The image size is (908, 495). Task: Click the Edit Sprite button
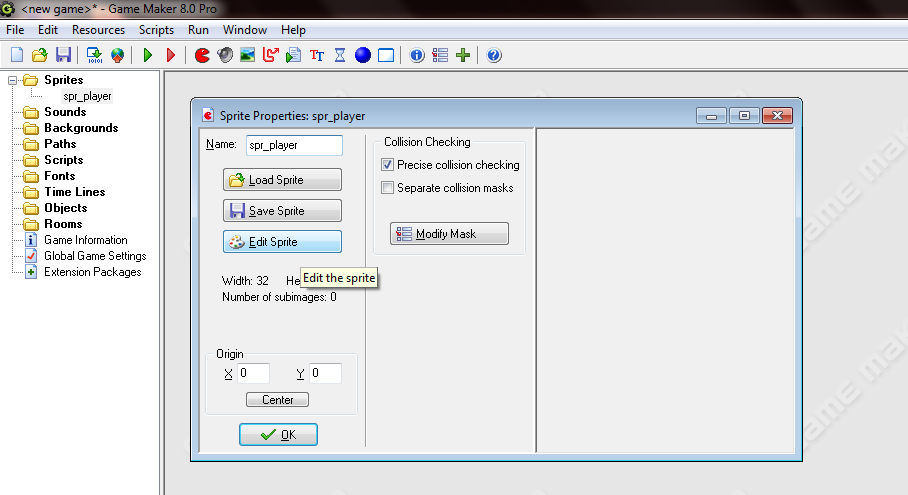coord(282,241)
